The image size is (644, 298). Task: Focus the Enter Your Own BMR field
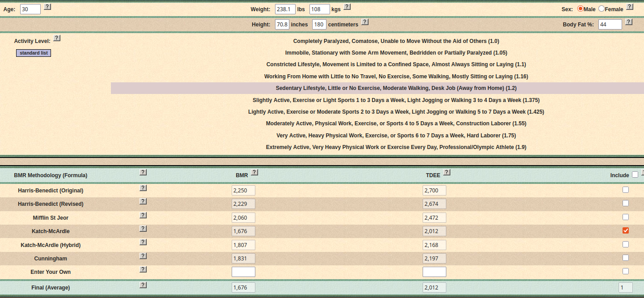tap(243, 272)
